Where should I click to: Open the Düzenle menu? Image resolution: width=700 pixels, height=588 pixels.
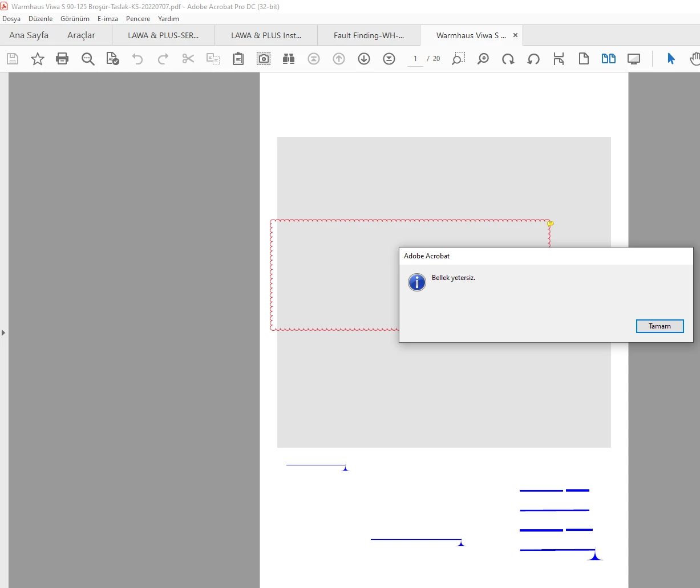pos(41,19)
